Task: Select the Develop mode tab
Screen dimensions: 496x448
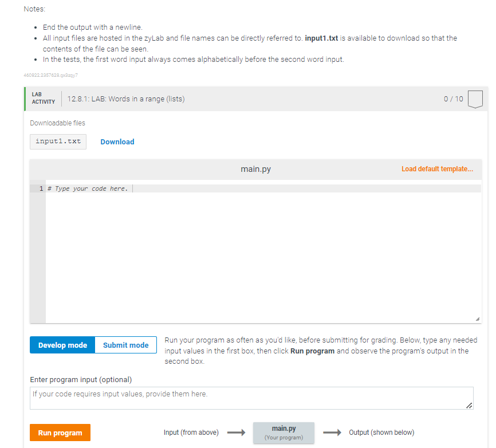Action: click(x=62, y=345)
